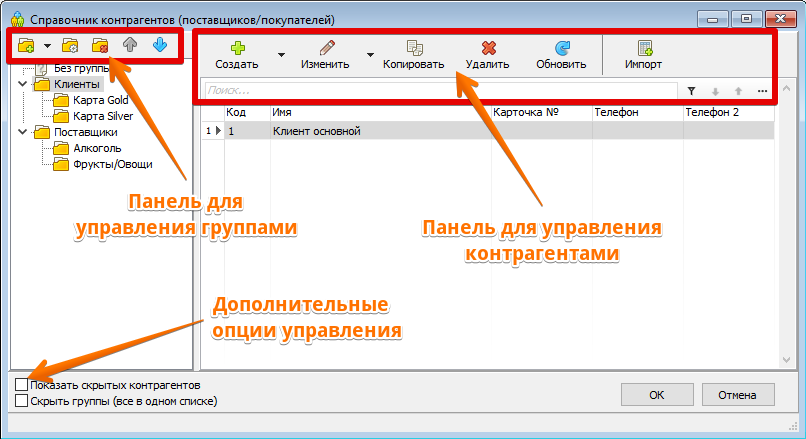Click the Телефон column header
The width and height of the screenshot is (806, 439).
638,112
